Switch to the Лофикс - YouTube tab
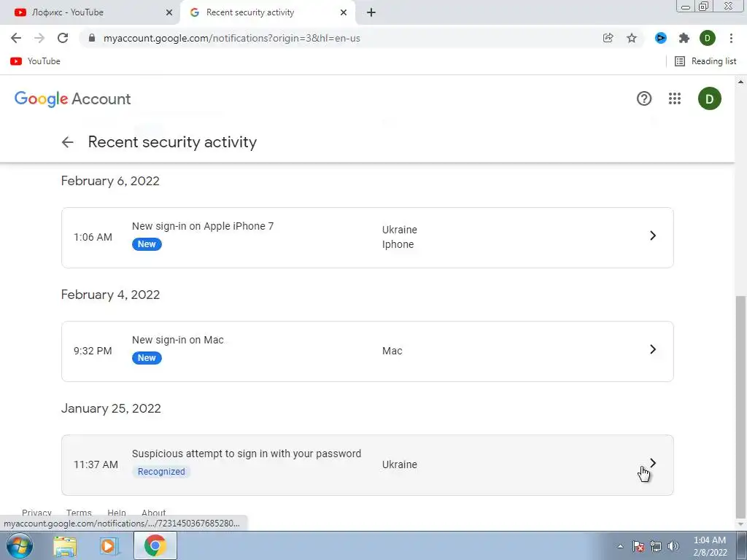 pyautogui.click(x=89, y=12)
